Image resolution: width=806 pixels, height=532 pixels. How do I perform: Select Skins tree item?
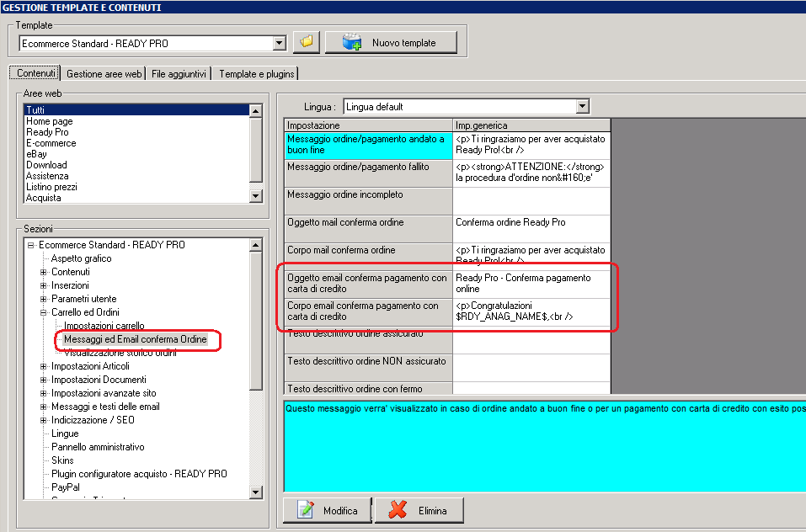coord(62,460)
